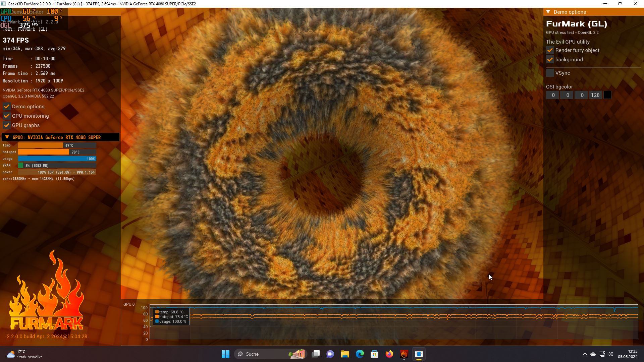Click the Suche taskbar search box

click(271, 354)
